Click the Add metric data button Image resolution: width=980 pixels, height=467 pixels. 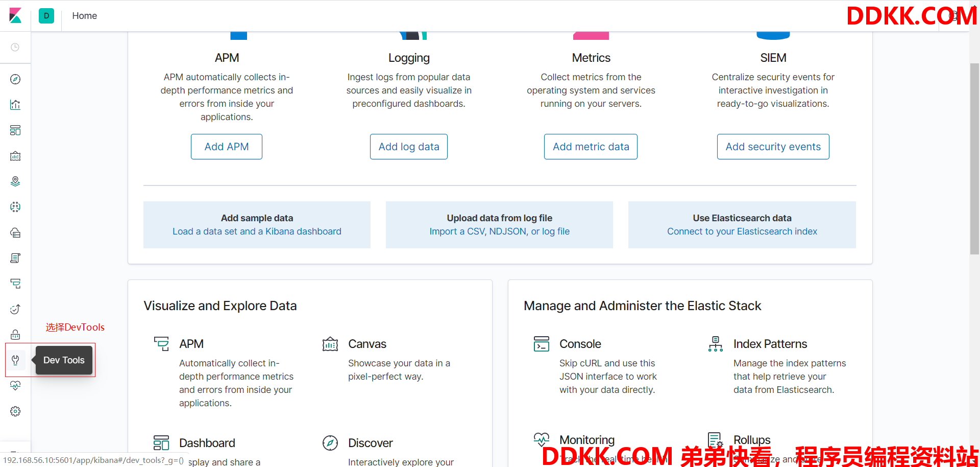pos(591,147)
